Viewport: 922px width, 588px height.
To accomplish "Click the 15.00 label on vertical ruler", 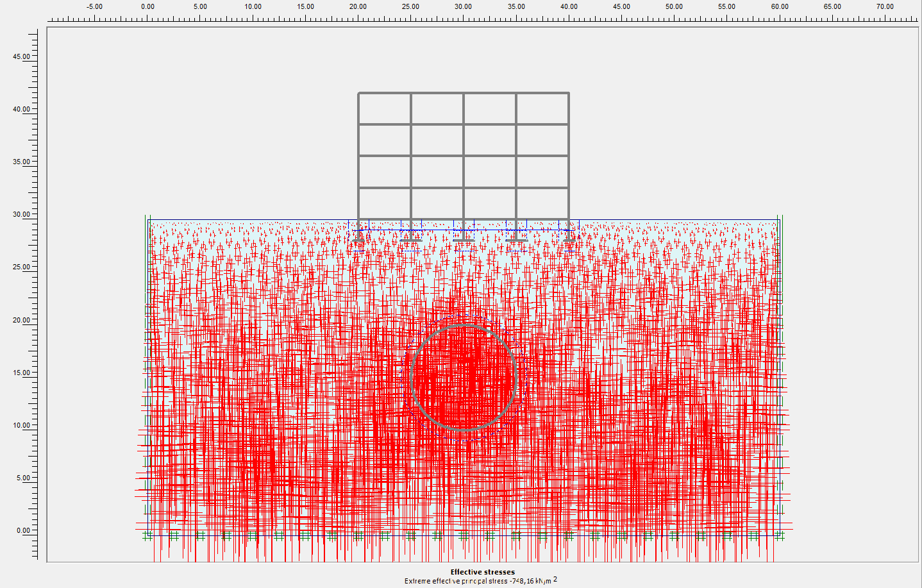I will (x=21, y=373).
